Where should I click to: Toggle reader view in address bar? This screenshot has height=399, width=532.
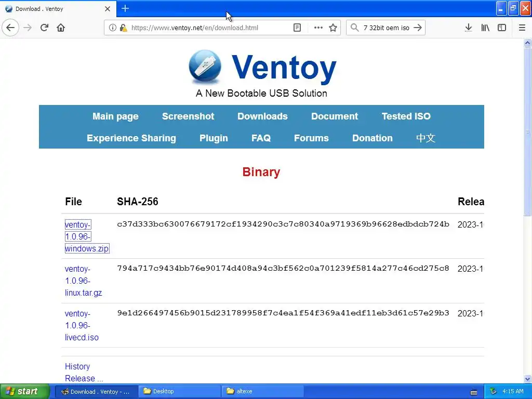(297, 28)
